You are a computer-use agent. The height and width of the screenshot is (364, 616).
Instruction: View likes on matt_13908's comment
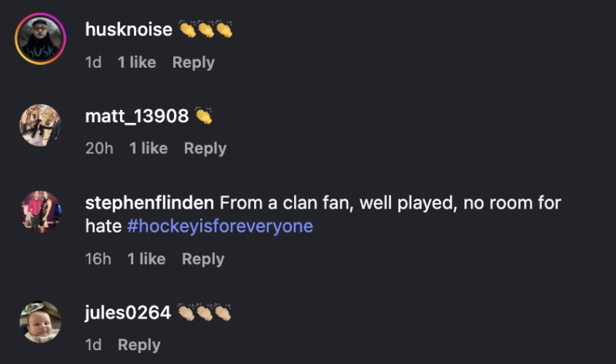coord(148,149)
